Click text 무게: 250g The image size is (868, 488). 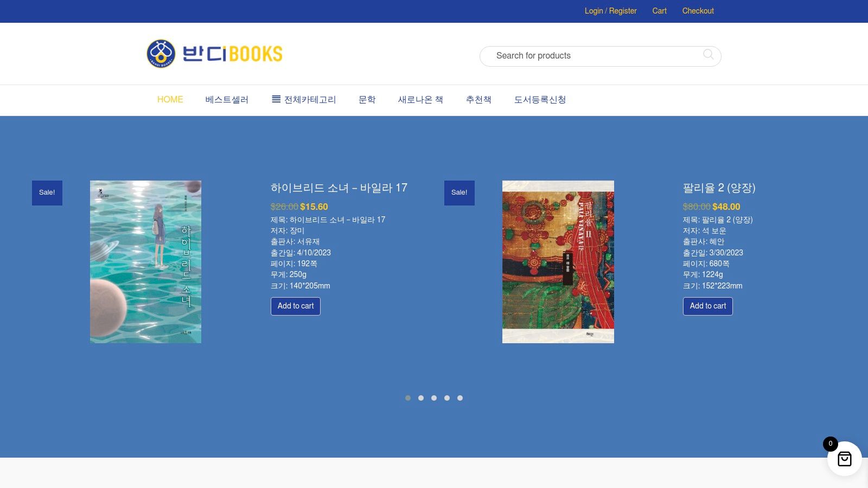pos(289,274)
